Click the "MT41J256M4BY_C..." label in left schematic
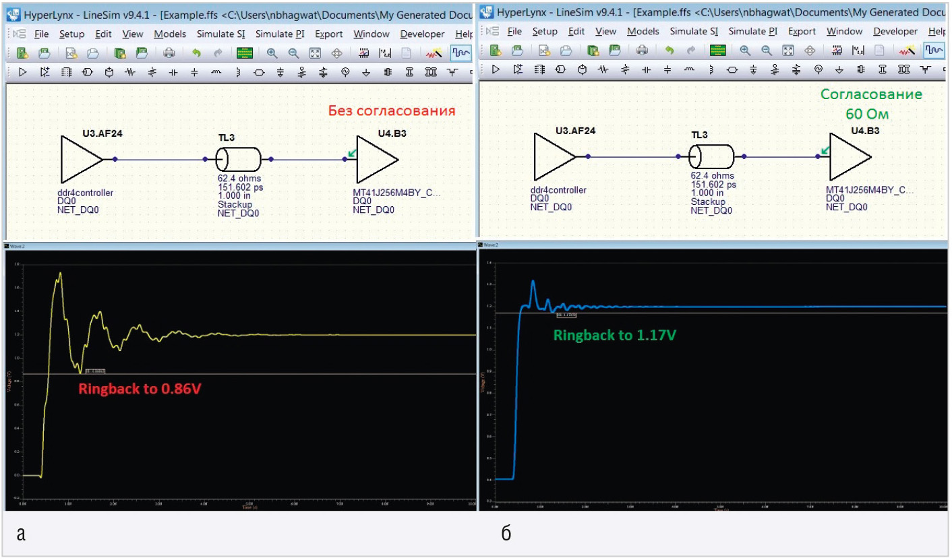 pos(396,193)
